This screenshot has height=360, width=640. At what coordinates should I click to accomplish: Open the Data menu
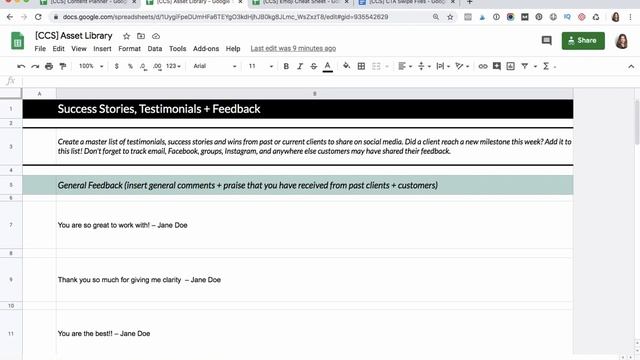[155, 49]
